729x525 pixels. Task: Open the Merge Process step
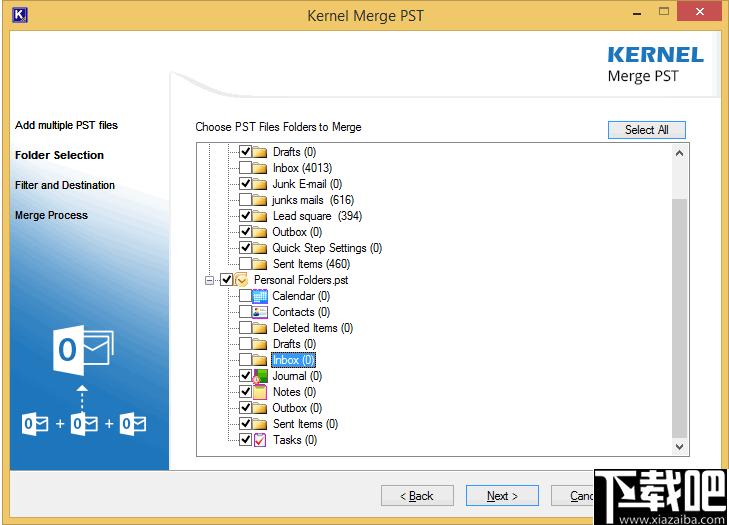pos(51,215)
